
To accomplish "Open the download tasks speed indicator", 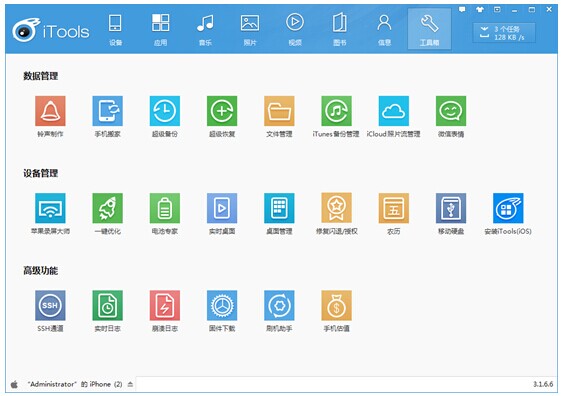I will (x=504, y=33).
